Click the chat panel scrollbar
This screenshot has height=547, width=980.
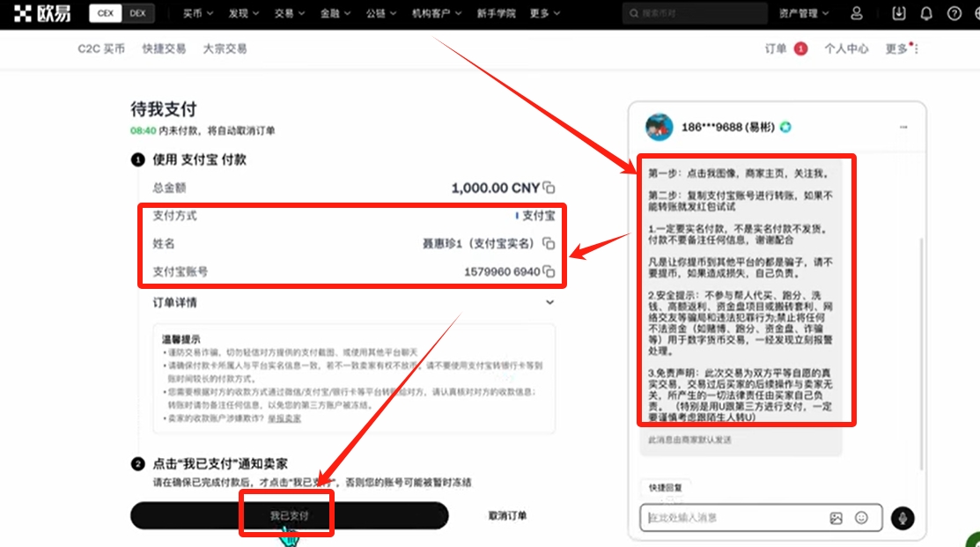point(921,353)
